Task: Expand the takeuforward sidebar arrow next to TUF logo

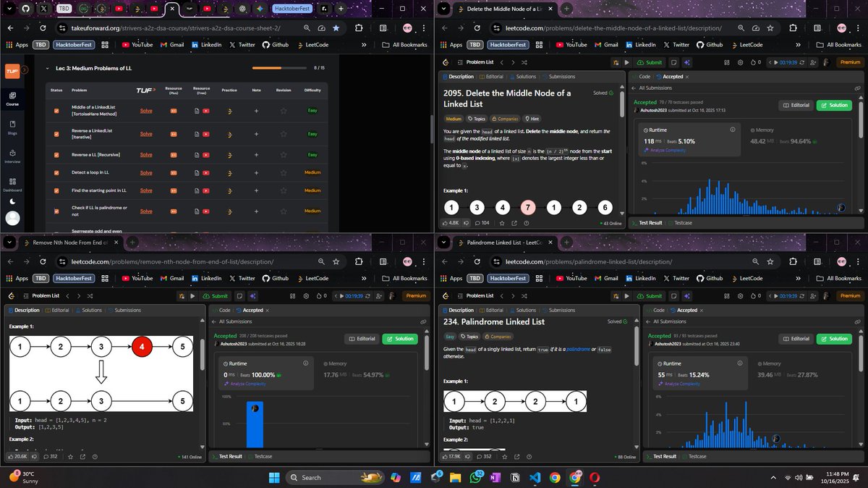Action: click(24, 70)
